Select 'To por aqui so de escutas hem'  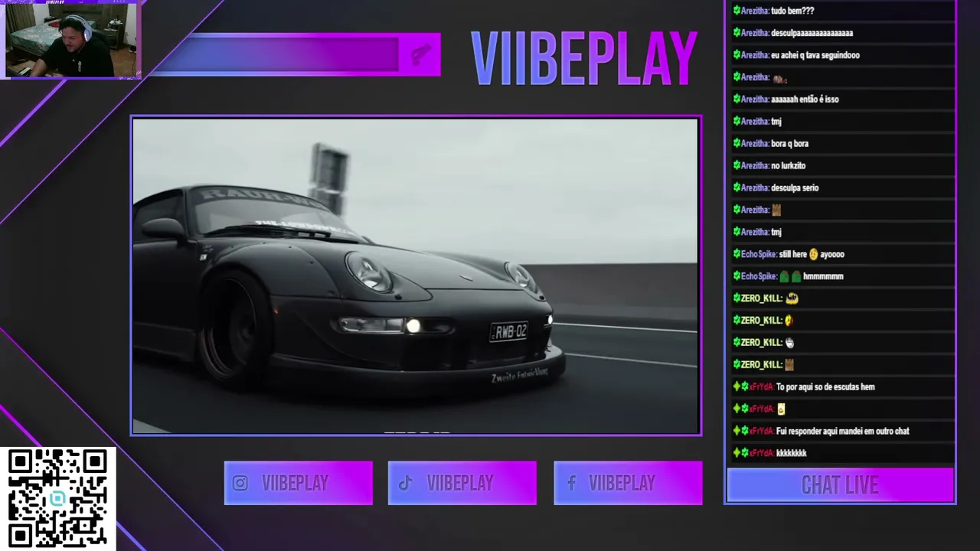tap(825, 386)
